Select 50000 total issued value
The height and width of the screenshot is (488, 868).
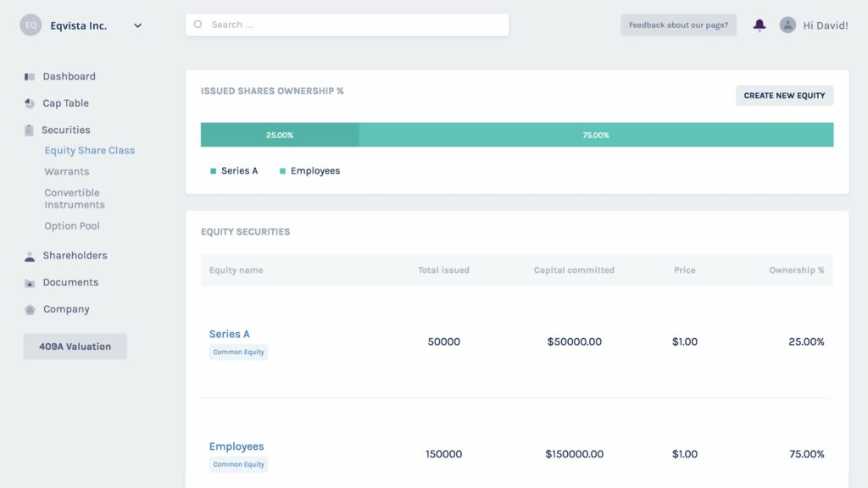click(443, 342)
